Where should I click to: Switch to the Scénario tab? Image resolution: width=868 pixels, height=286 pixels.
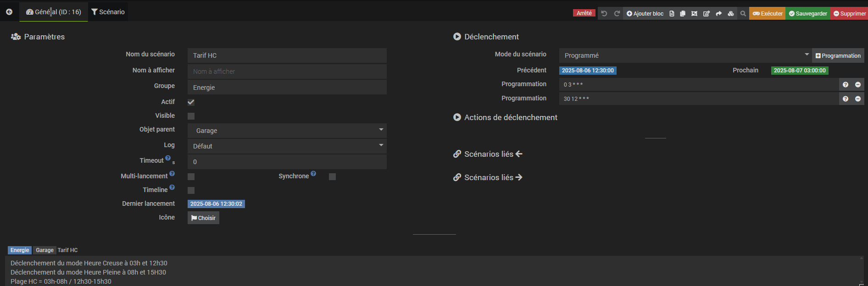pyautogui.click(x=108, y=12)
